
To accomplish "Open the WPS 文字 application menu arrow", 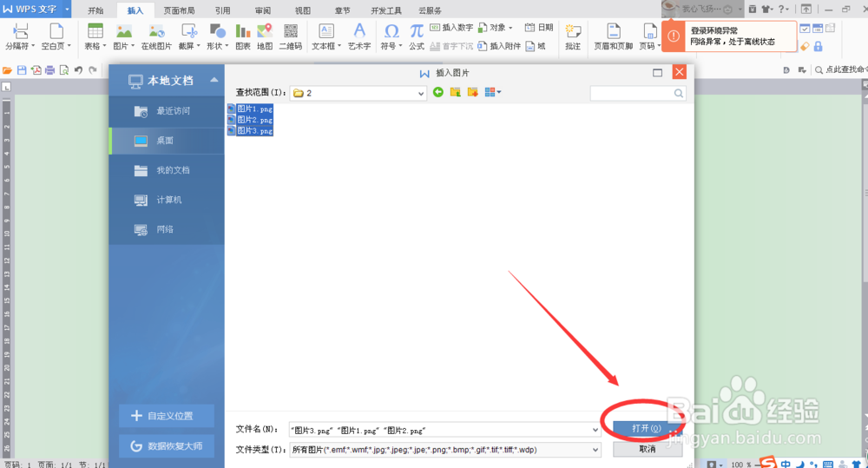I will pyautogui.click(x=67, y=10).
